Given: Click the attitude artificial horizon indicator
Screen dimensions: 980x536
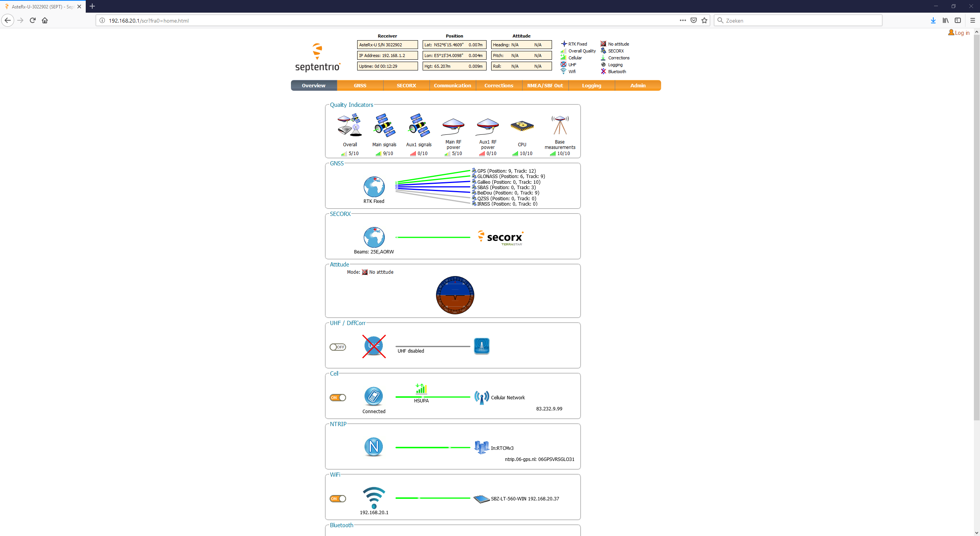Looking at the screenshot, I should pos(455,295).
